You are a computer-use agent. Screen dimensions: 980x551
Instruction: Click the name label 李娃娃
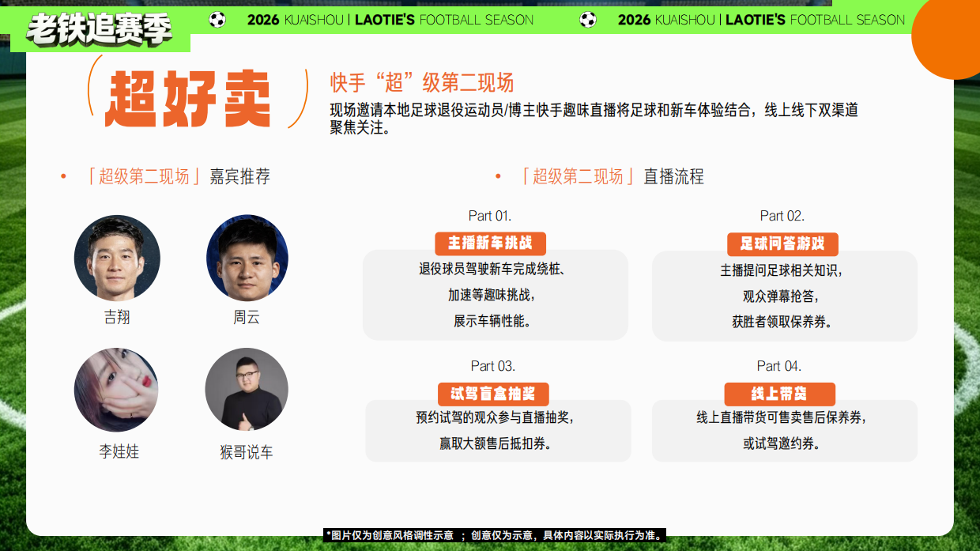pos(119,452)
